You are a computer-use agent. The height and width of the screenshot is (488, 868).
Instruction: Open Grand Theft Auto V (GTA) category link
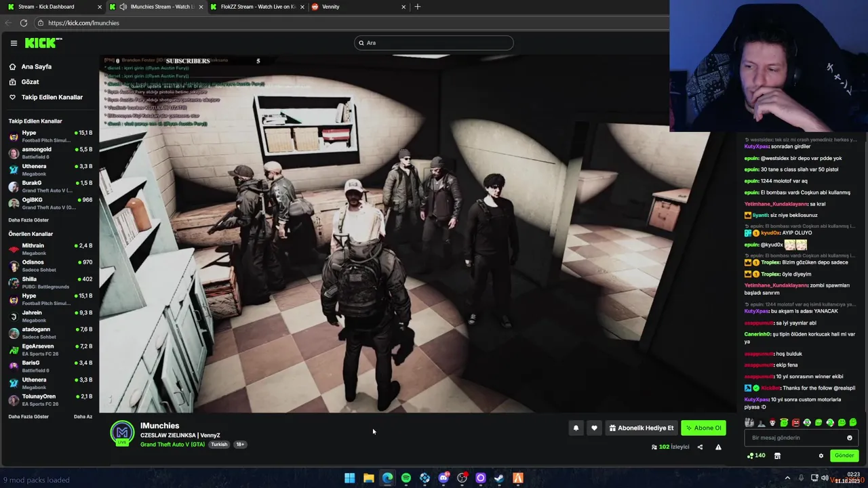pos(172,445)
